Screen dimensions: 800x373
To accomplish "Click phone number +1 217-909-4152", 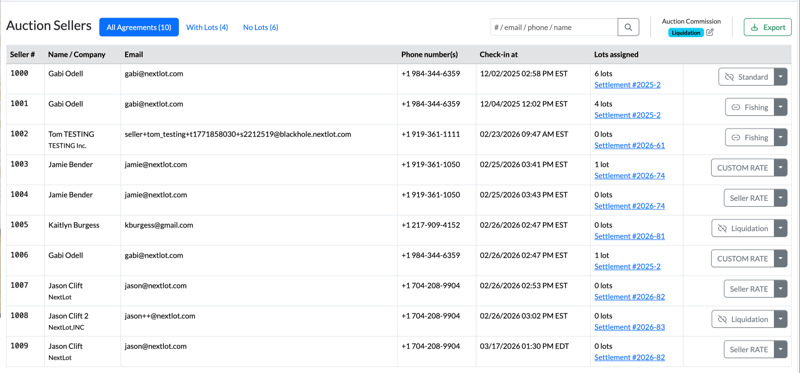I will 431,225.
